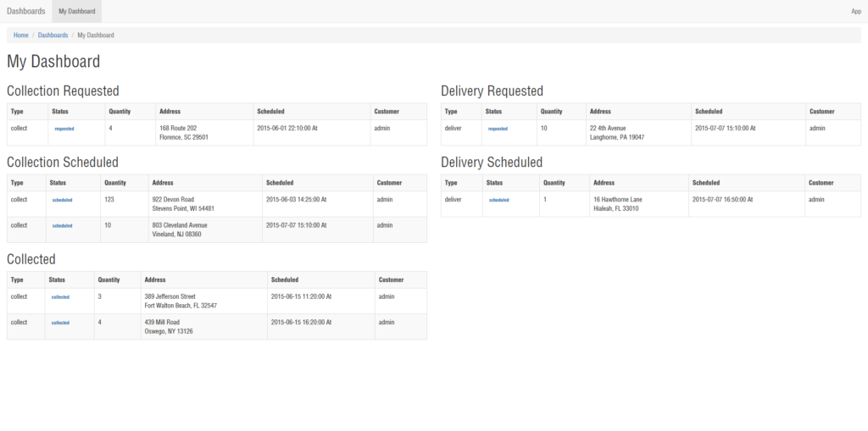Open the App menu in top-right corner

[x=855, y=11]
